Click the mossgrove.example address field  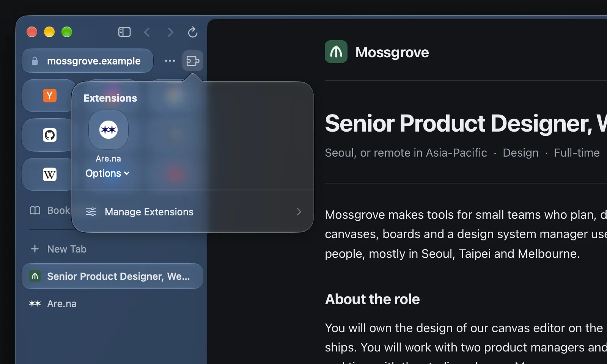[87, 61]
